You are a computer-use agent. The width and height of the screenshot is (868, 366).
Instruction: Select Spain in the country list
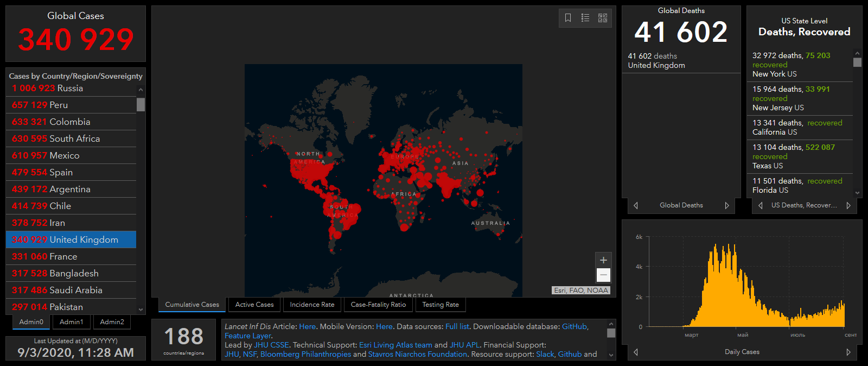click(71, 172)
